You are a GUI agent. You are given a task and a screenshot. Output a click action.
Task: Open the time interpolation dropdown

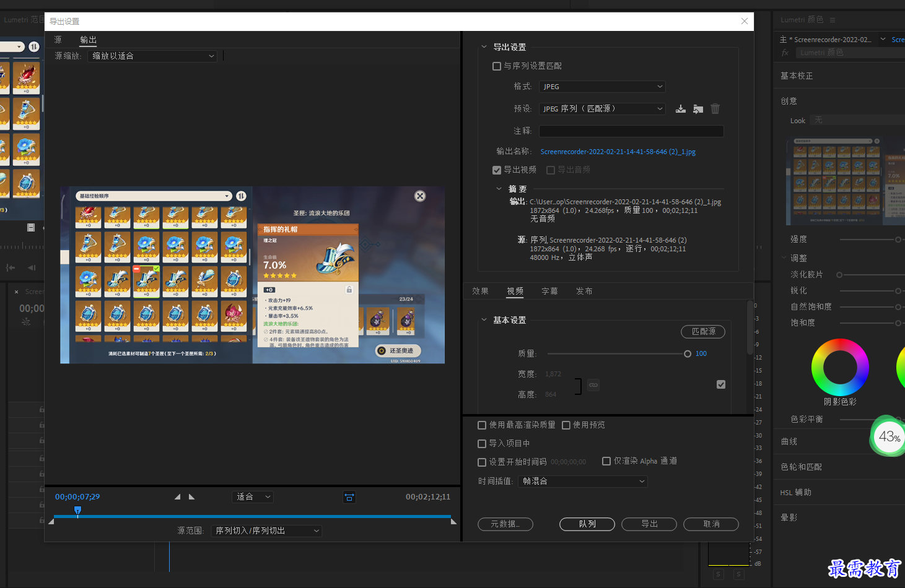coord(583,482)
